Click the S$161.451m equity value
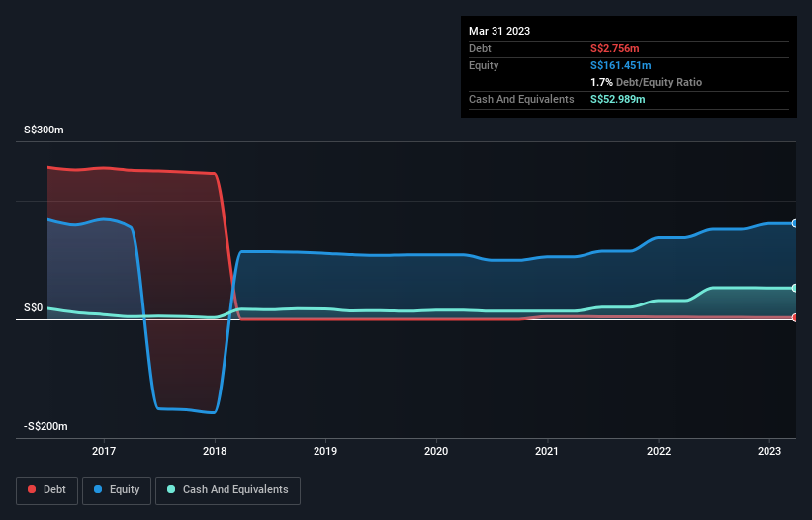Viewport: 812px width, 520px height. [621, 65]
